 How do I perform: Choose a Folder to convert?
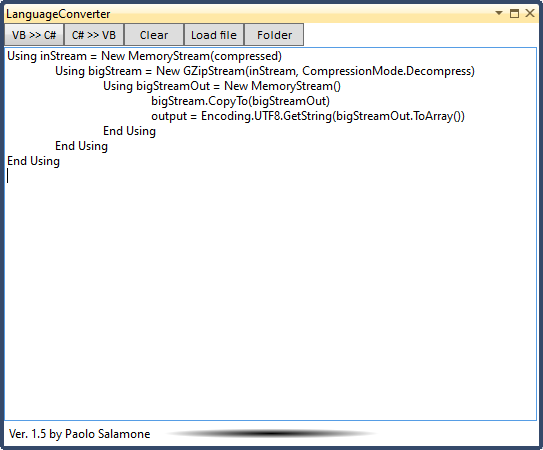point(274,35)
